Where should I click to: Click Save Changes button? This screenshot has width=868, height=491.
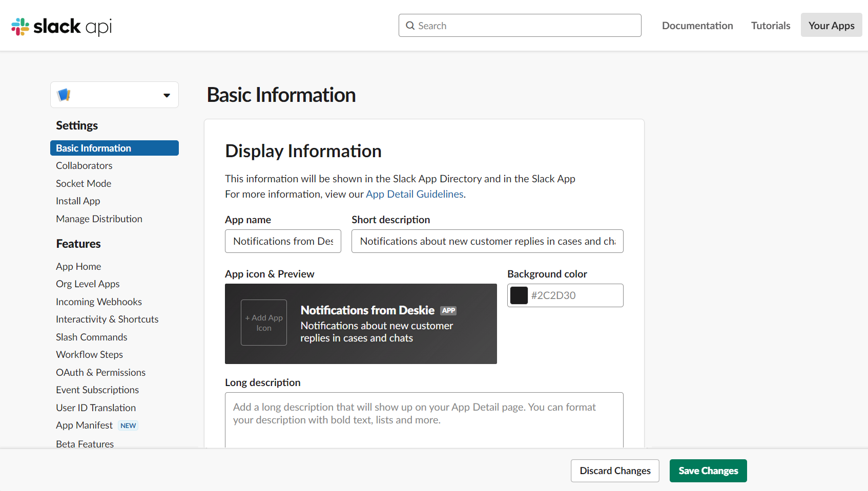pos(708,471)
